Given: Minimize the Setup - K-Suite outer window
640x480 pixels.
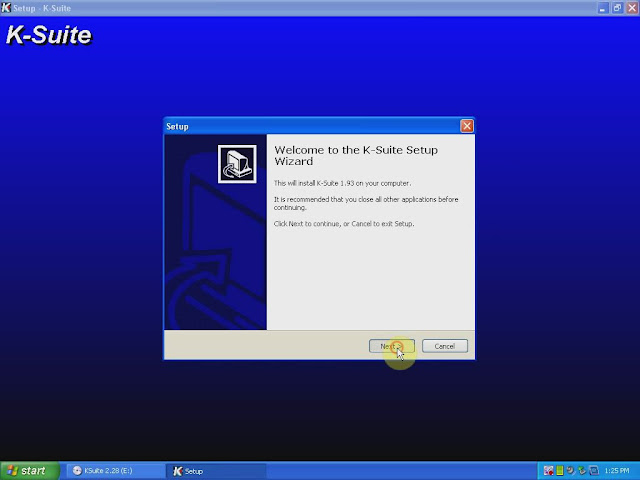Looking at the screenshot, I should 602,8.
